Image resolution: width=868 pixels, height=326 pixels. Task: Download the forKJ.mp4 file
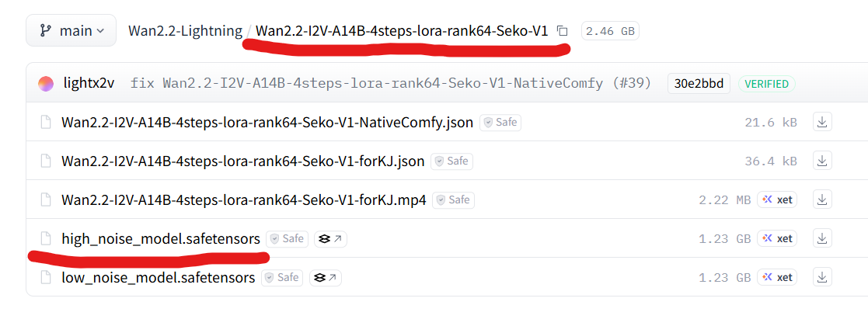point(822,200)
